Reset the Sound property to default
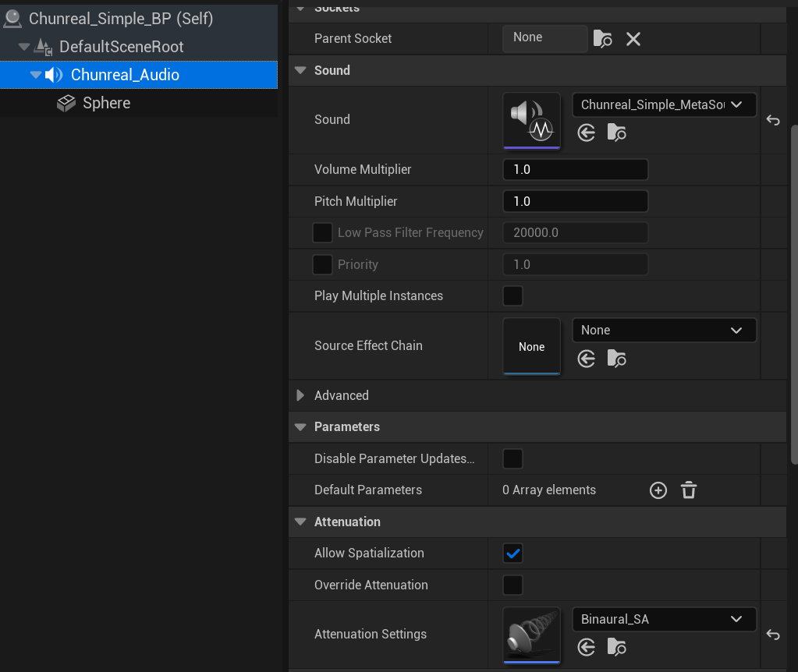 tap(772, 120)
